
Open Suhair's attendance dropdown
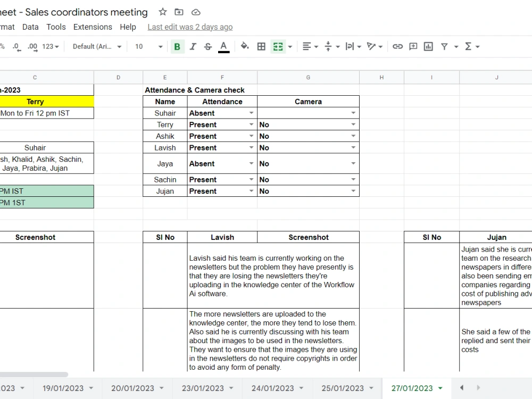(252, 113)
